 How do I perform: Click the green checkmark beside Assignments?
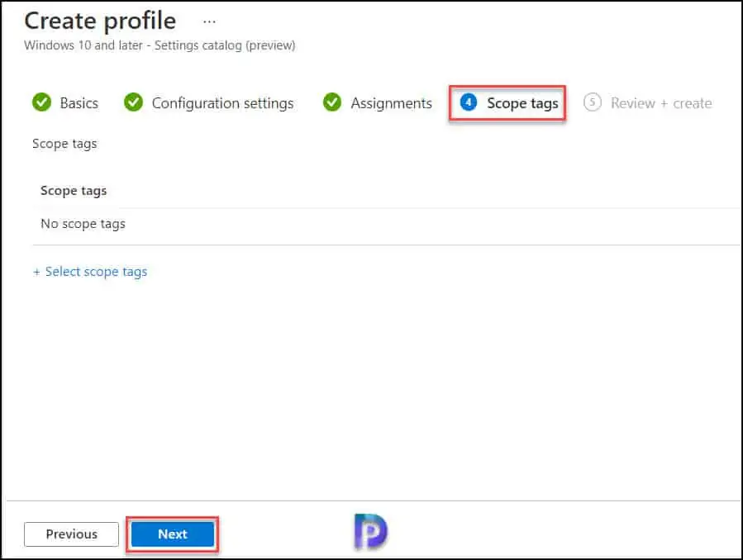[331, 102]
